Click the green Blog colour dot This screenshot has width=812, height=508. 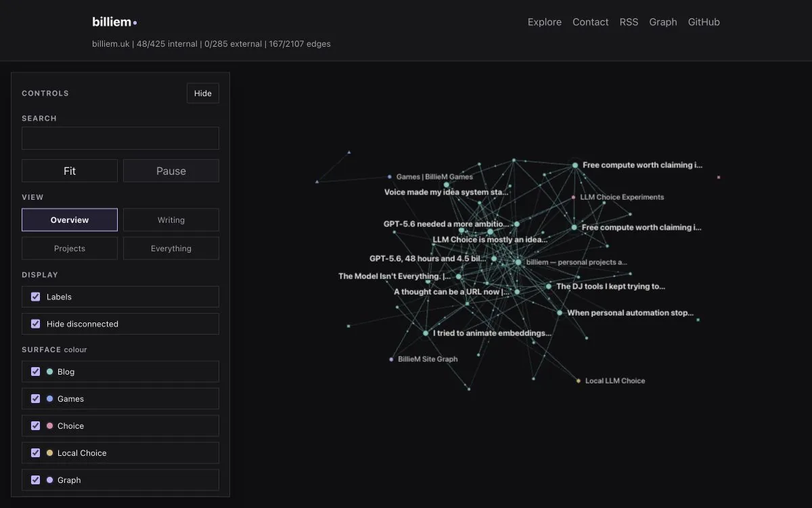[49, 372]
